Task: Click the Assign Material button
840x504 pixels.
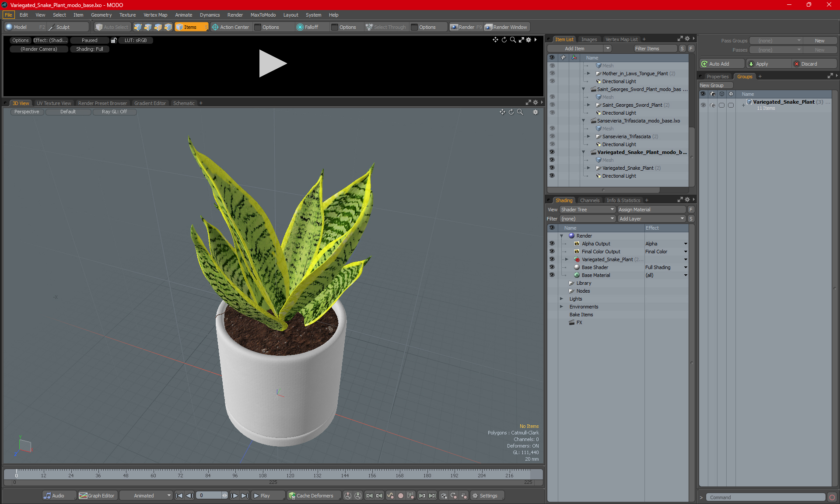Action: (651, 210)
